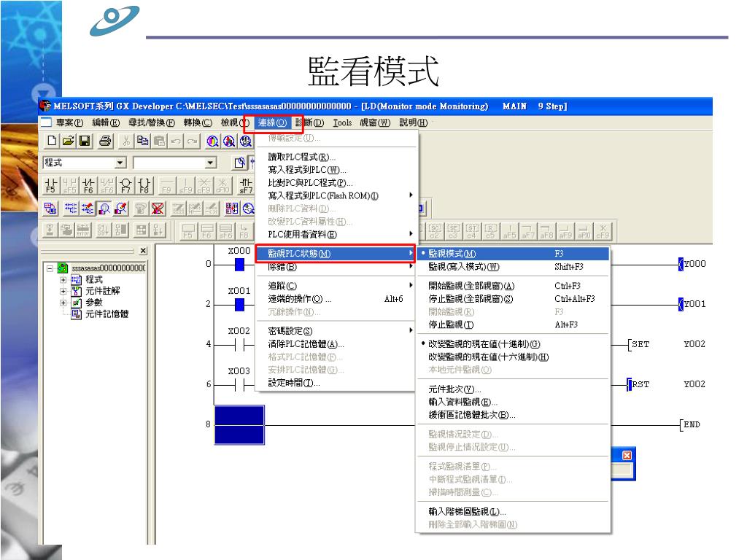Click the Write mode pencil icon
The height and width of the screenshot is (560, 747).
tap(88, 208)
